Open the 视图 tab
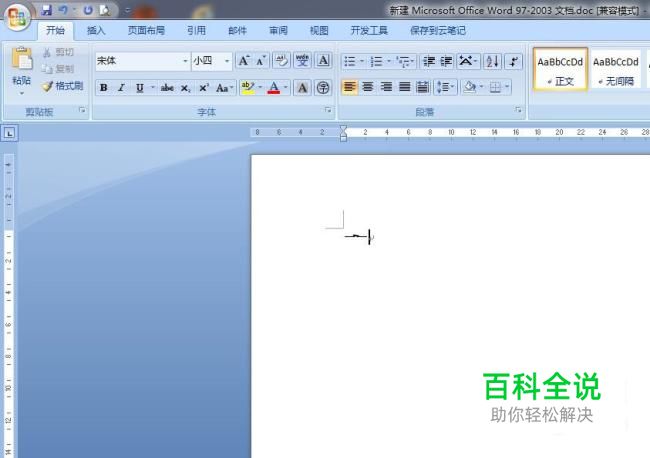This screenshot has width=650, height=458. click(x=319, y=30)
